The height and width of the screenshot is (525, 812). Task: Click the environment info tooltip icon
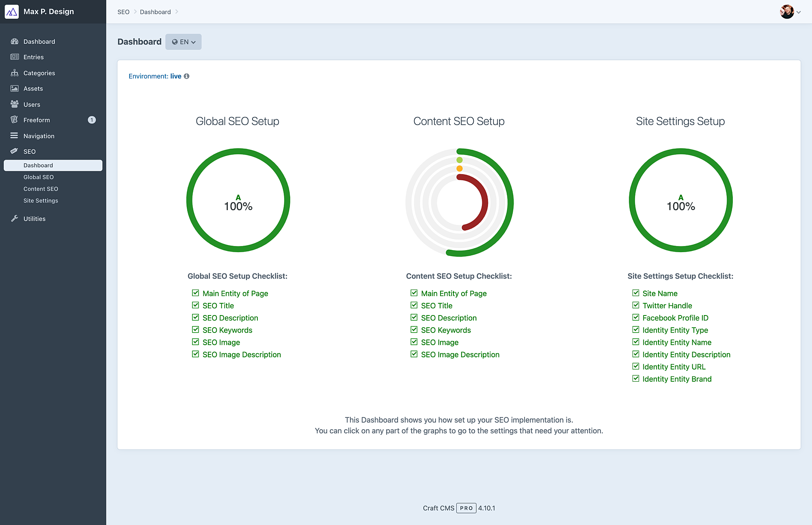[x=187, y=76]
